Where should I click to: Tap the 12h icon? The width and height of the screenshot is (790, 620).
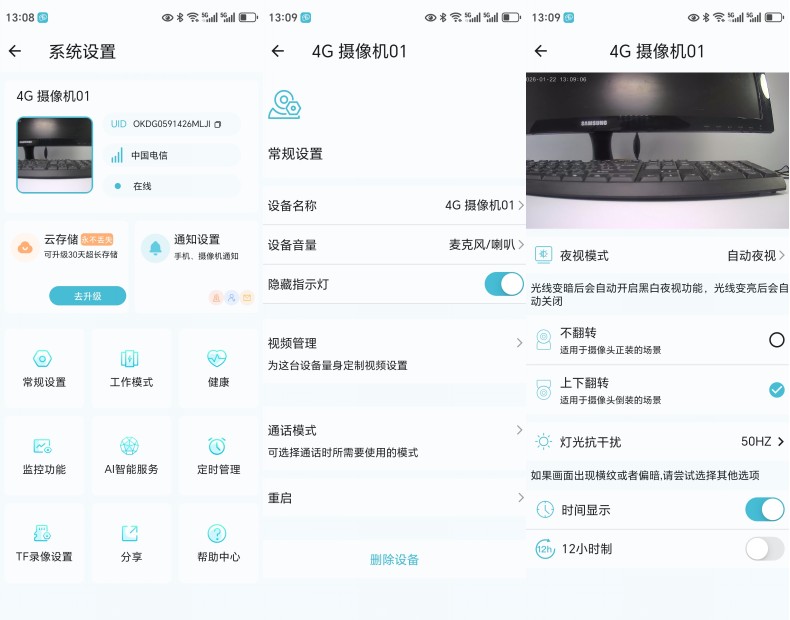click(x=545, y=548)
